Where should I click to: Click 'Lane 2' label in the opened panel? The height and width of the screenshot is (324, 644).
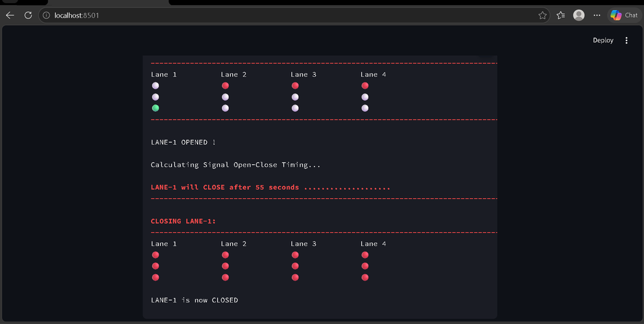233,74
